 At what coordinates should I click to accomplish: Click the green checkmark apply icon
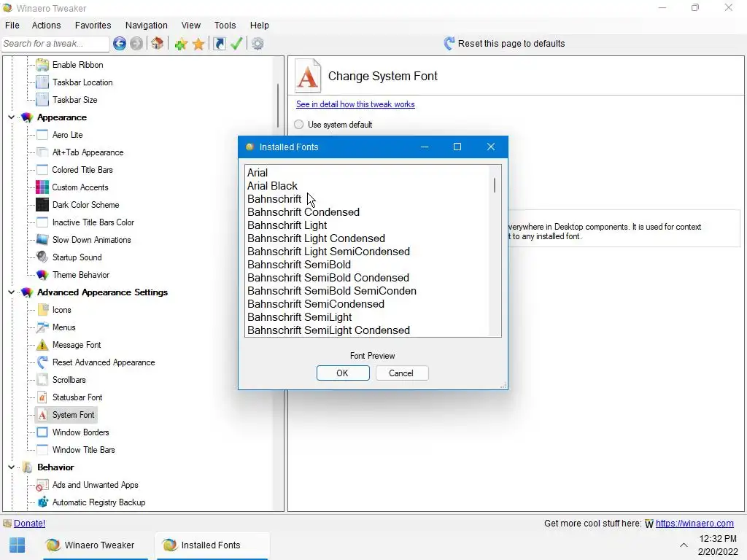pyautogui.click(x=237, y=44)
